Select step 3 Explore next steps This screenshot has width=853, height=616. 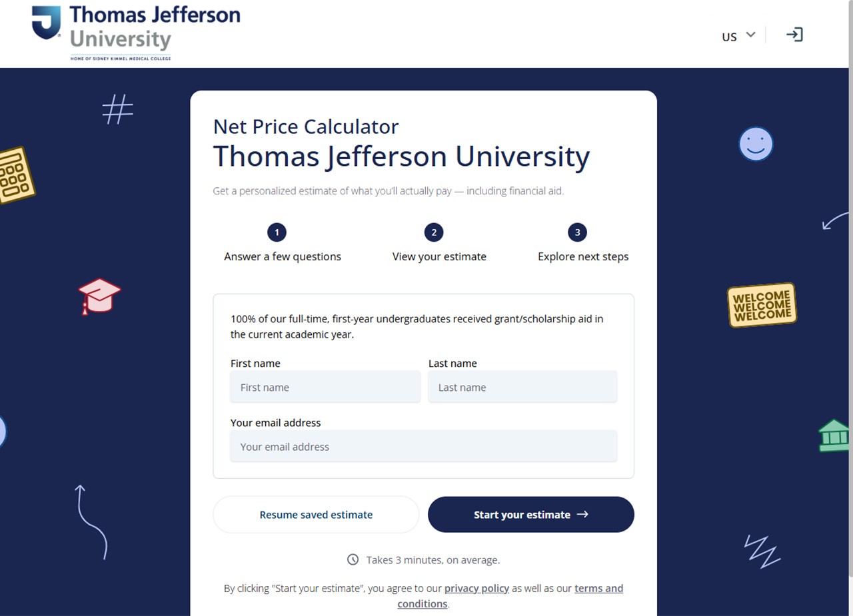click(577, 232)
